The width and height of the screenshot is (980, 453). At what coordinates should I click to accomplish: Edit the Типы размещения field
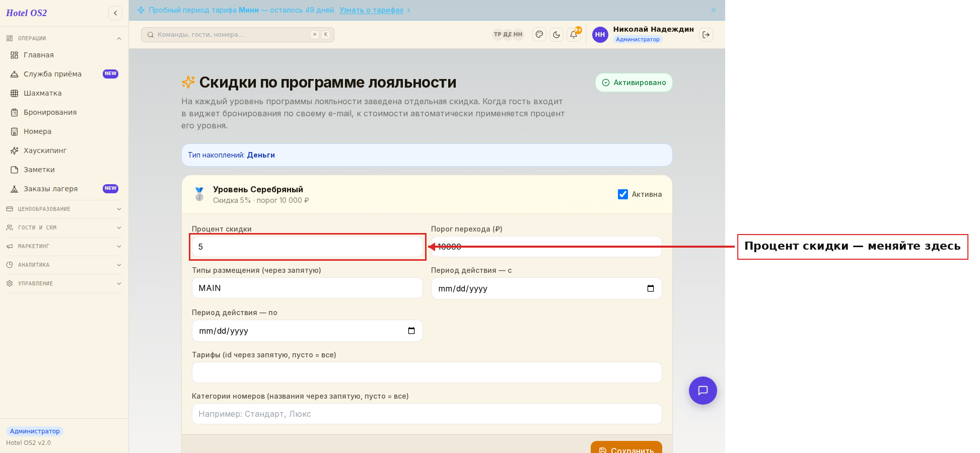(307, 288)
